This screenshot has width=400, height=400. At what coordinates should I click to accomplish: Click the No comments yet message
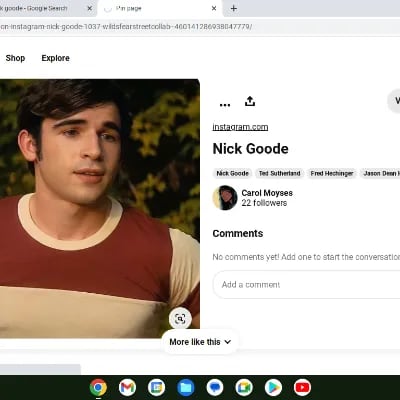(x=306, y=257)
